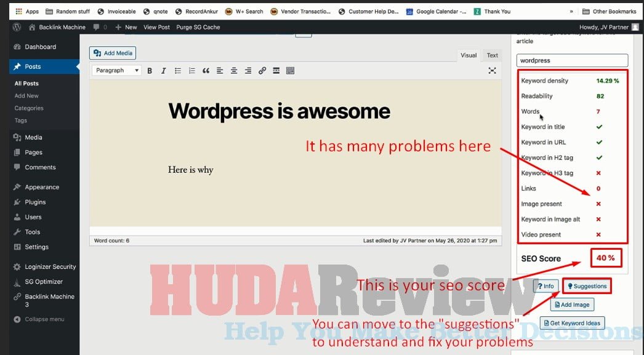Image resolution: width=644 pixels, height=355 pixels.
Task: Open the Other Bookmarks folder
Action: coord(609,12)
